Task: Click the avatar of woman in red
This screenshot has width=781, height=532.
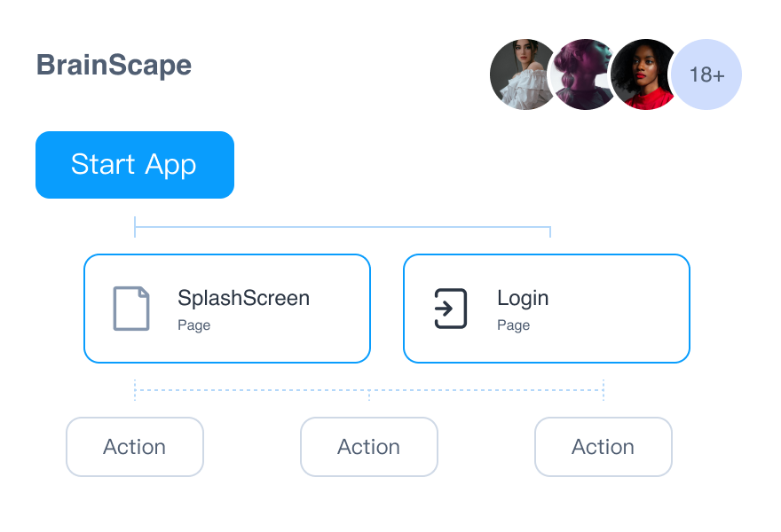Action: point(643,74)
